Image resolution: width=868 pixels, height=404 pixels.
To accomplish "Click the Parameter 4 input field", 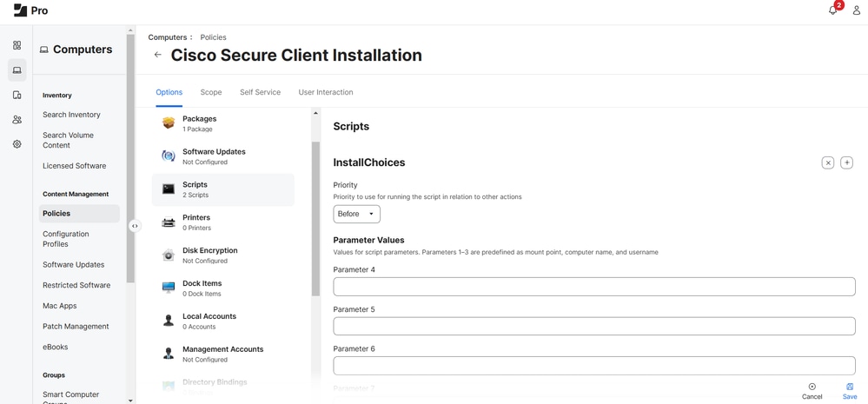I will [x=594, y=287].
